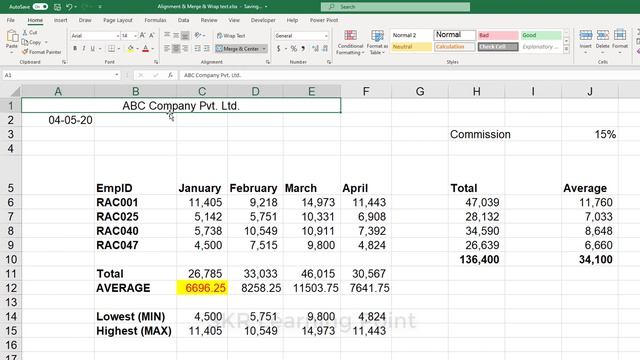Select the Format Painter brush
The height and width of the screenshot is (360, 640).
tap(41, 52)
